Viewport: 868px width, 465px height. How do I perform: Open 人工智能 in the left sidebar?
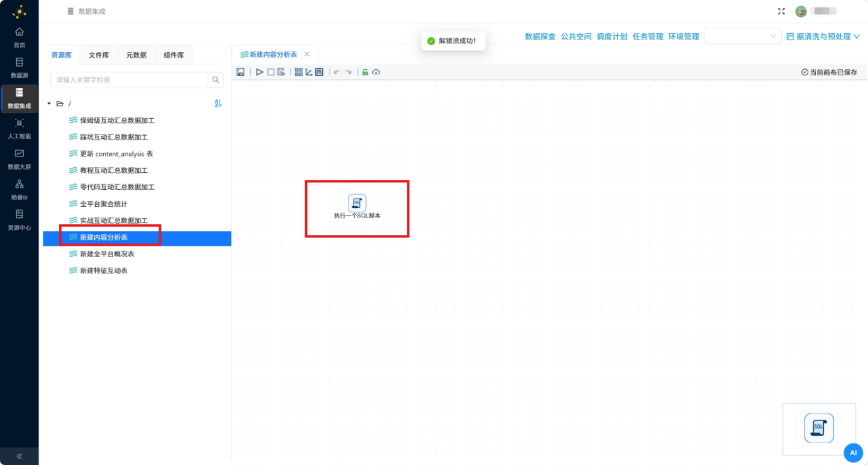(x=19, y=129)
